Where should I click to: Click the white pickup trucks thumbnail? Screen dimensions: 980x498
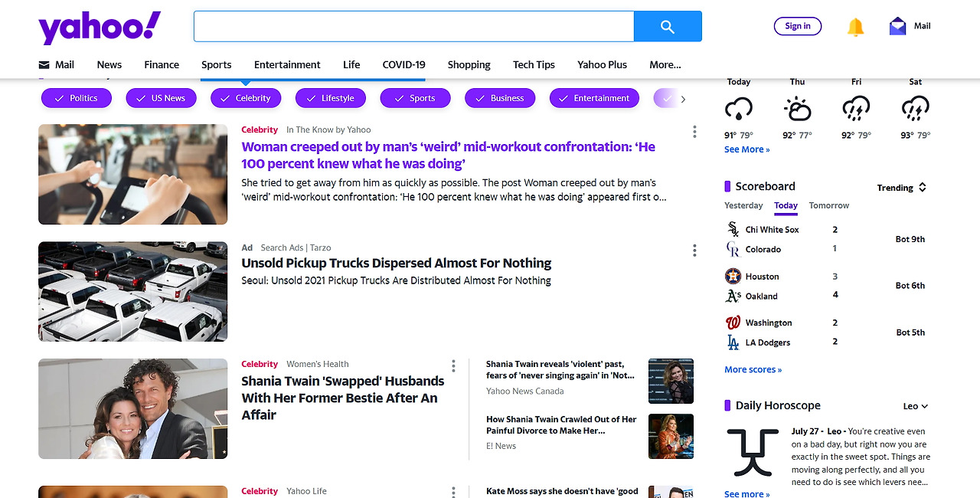tap(133, 292)
